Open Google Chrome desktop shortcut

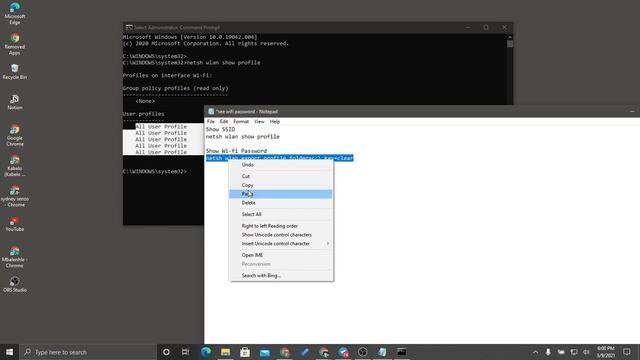[x=15, y=135]
